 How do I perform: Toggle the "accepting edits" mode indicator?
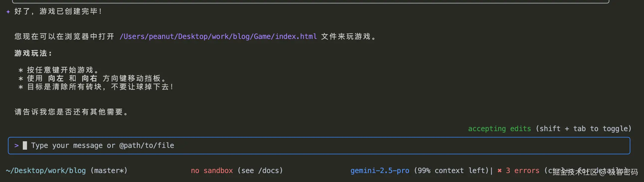coord(499,129)
